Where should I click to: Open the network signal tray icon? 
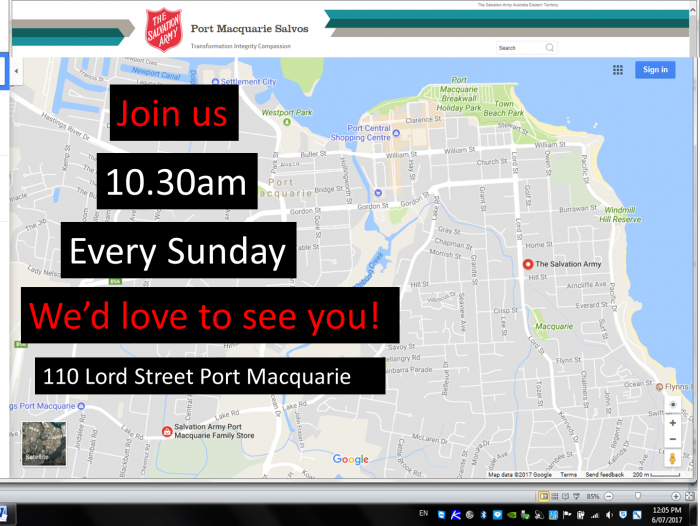pos(595,515)
